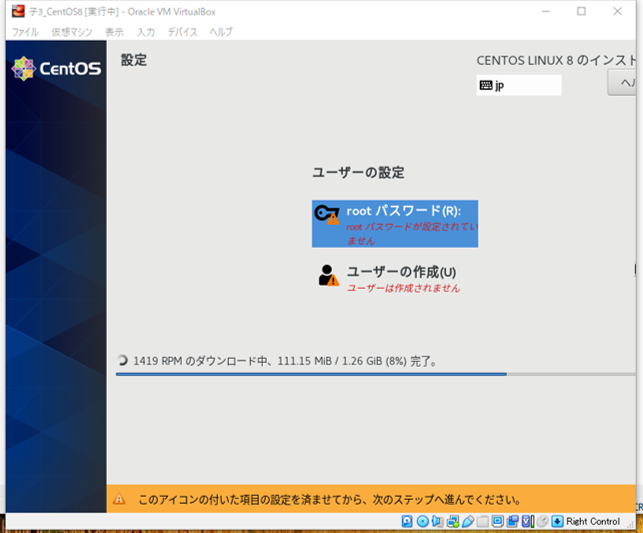Click the CPU virtualization status icon

click(528, 521)
